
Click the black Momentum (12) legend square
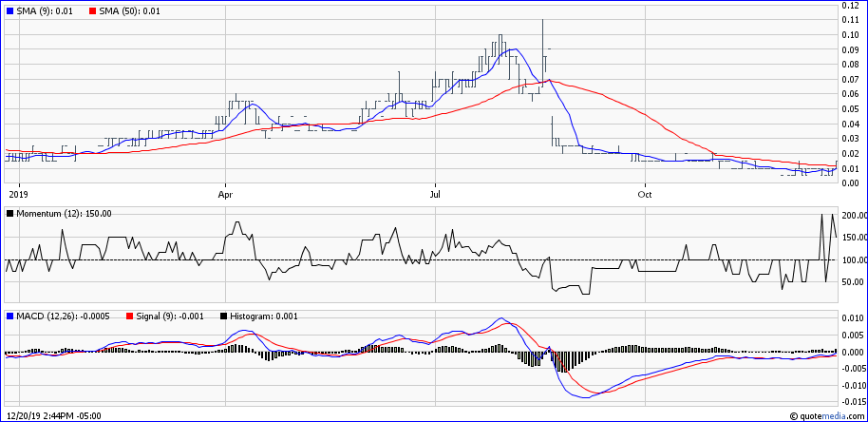coord(10,214)
